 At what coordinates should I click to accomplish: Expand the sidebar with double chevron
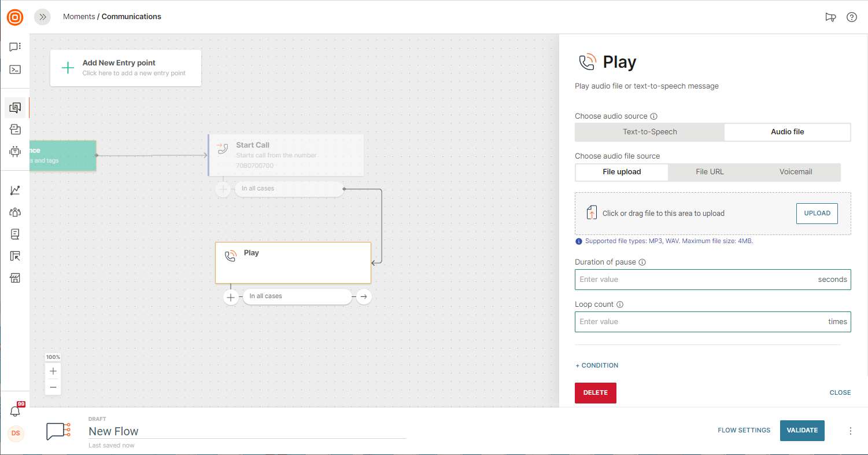[x=42, y=17]
